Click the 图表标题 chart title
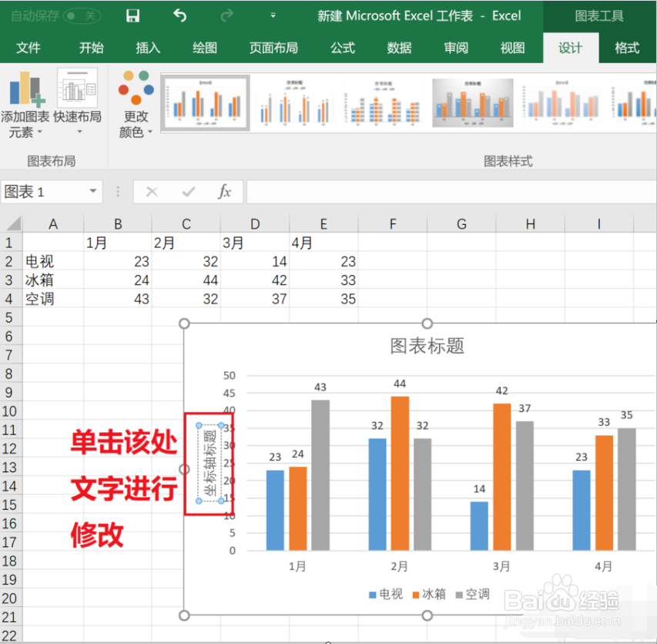The image size is (657, 644). coord(427,346)
